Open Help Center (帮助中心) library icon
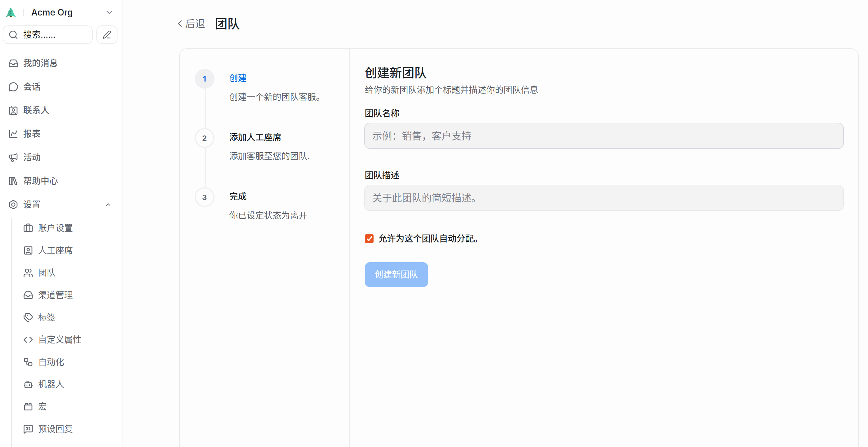The height and width of the screenshot is (447, 868). coord(13,181)
